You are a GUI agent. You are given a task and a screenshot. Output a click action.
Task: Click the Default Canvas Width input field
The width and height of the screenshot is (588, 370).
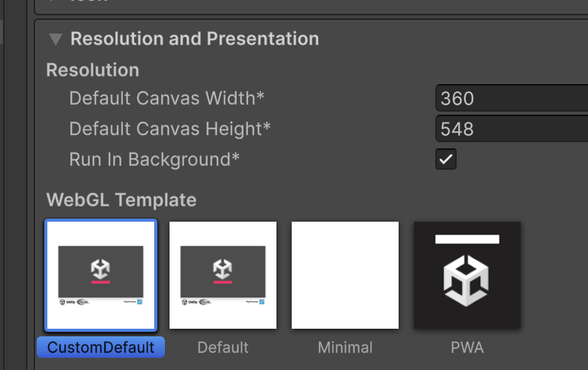[512, 99]
